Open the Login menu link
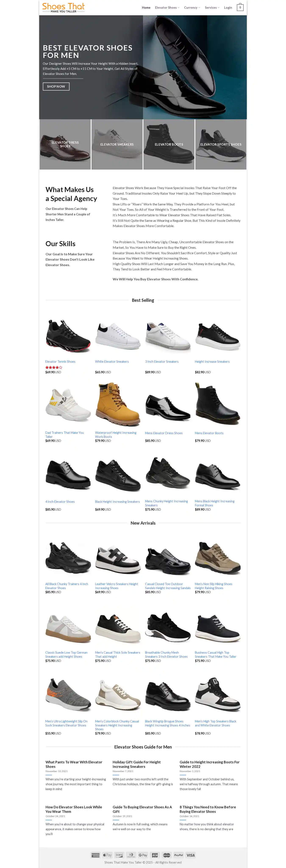Screen dimensions: 286x868 [x=228, y=7]
